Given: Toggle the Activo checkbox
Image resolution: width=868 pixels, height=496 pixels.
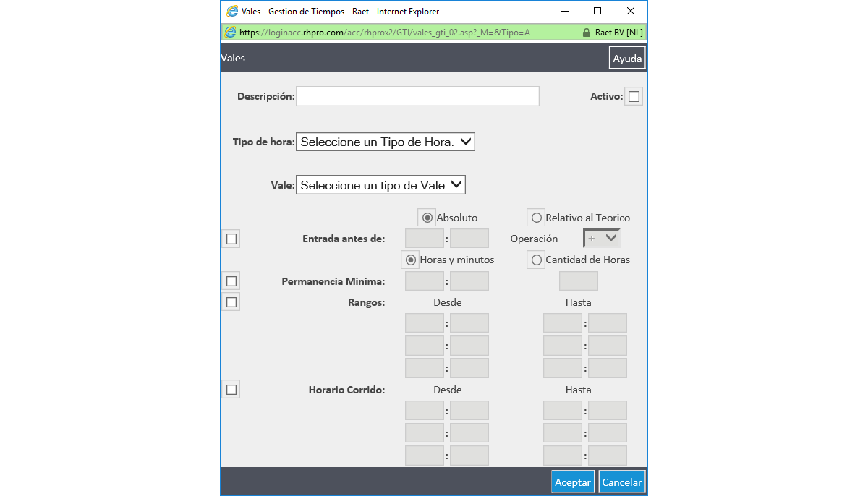Looking at the screenshot, I should (x=634, y=97).
